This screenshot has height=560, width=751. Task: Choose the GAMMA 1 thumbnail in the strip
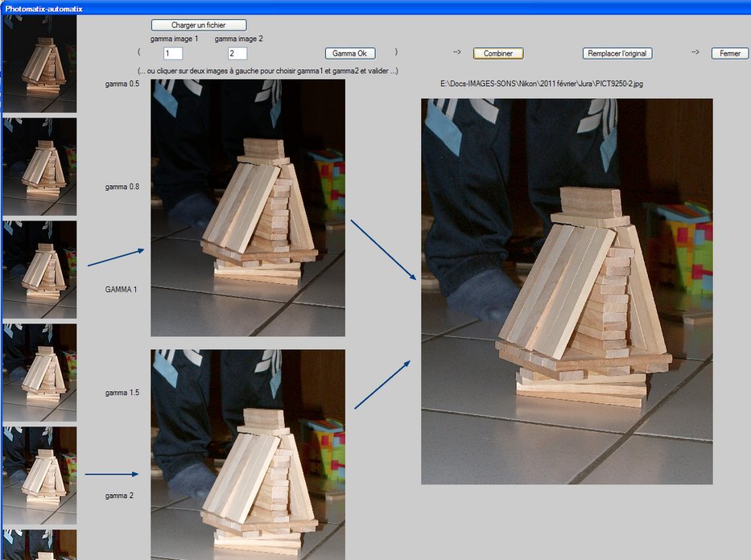point(39,270)
